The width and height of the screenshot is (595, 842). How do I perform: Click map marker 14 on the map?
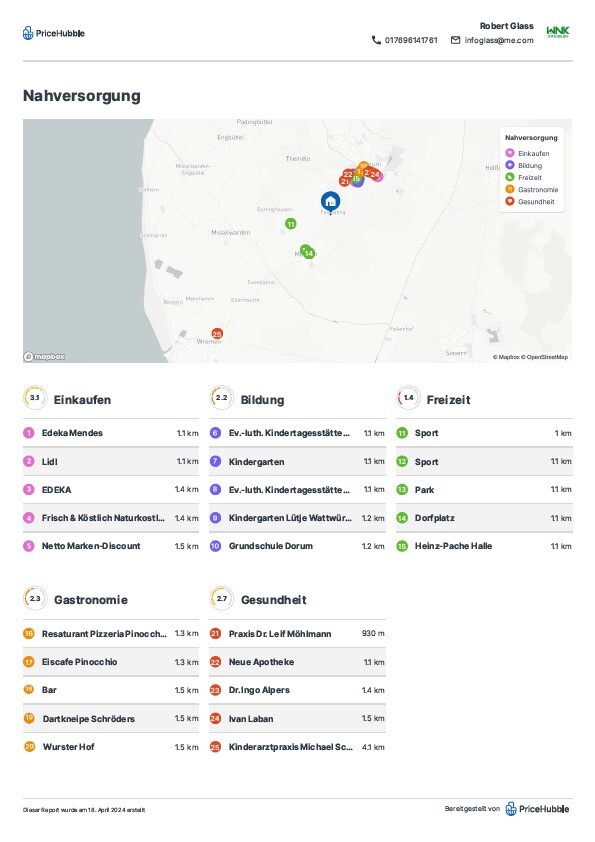coord(309,253)
